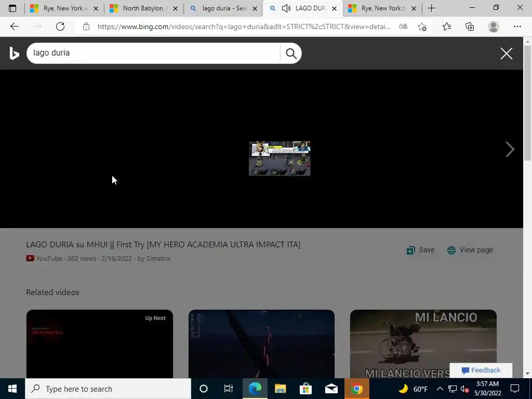
Task: Submit search with magnifier icon
Action: (291, 54)
